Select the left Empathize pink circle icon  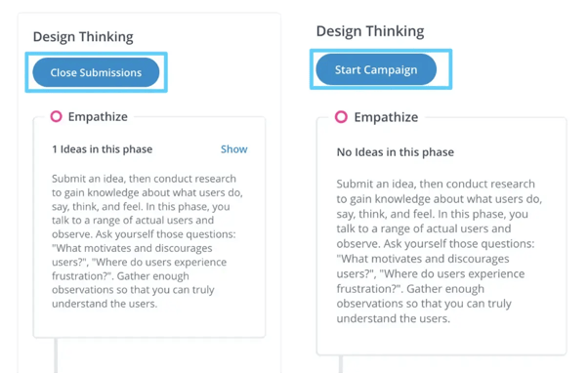coord(57,116)
